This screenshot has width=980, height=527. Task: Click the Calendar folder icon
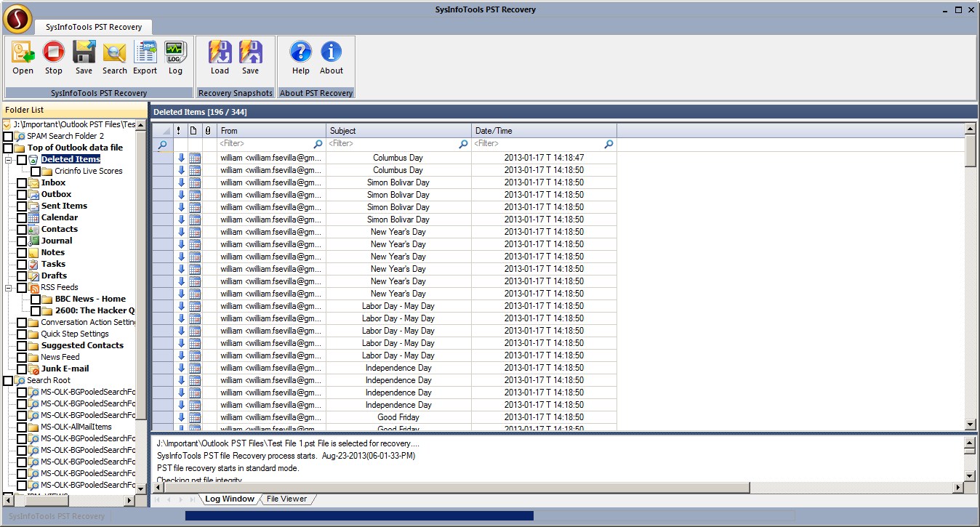click(33, 217)
